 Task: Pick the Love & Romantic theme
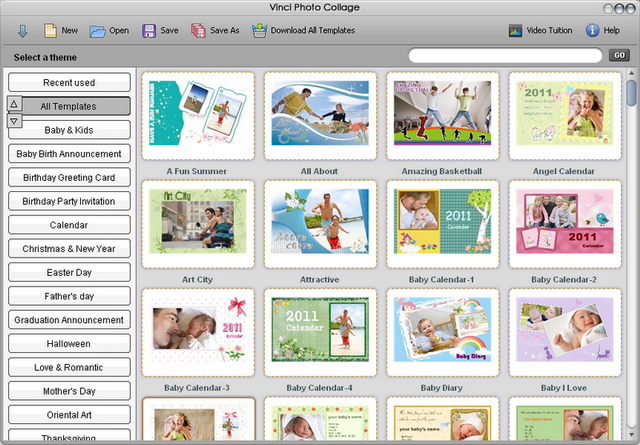pos(69,367)
